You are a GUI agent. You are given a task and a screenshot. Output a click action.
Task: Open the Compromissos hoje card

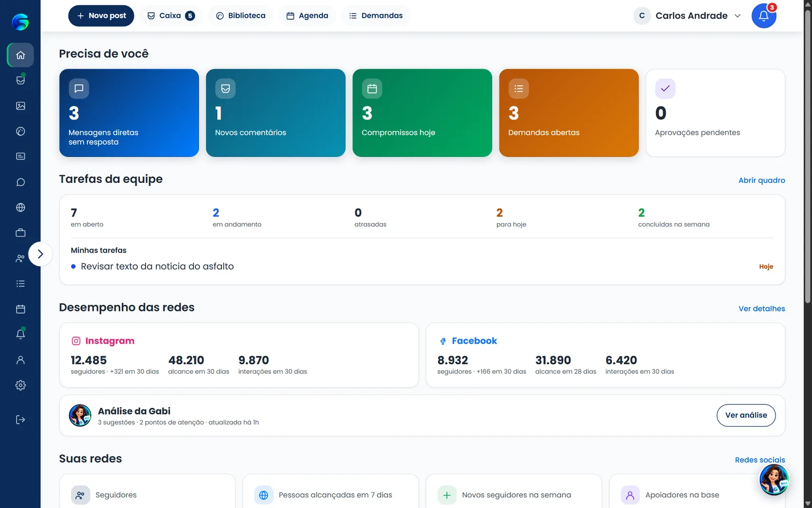coord(422,113)
